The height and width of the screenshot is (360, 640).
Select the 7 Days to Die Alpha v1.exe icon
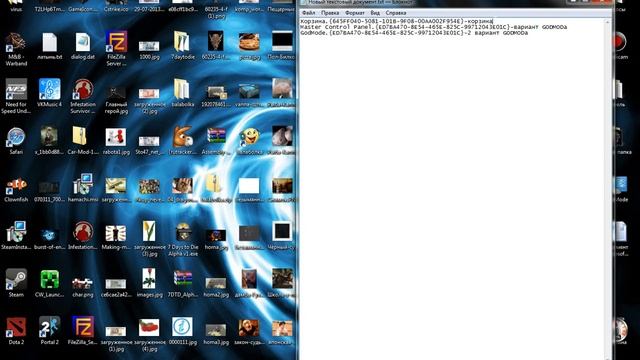[x=182, y=239]
